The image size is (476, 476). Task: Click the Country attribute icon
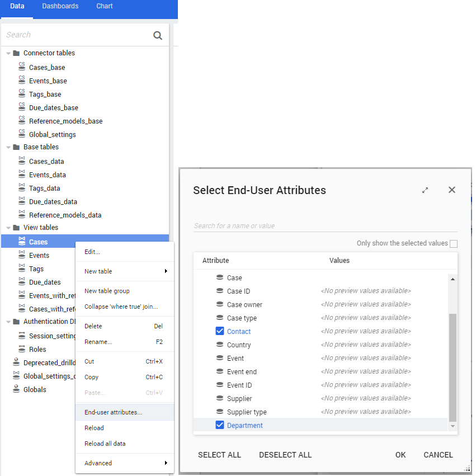220,344
